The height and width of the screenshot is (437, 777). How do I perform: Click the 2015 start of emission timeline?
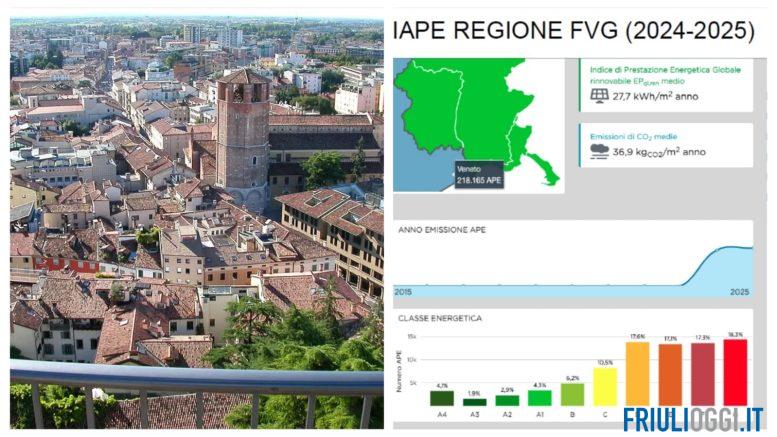403,291
